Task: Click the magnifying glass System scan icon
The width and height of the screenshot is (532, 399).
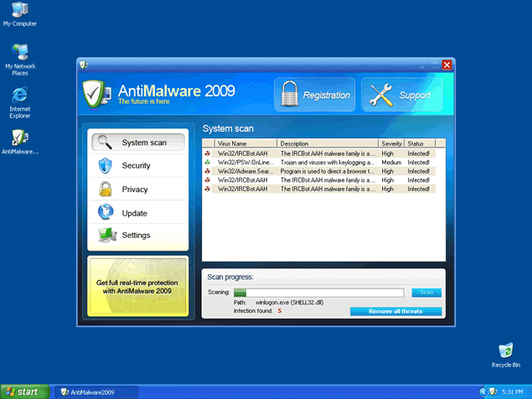Action: click(105, 142)
